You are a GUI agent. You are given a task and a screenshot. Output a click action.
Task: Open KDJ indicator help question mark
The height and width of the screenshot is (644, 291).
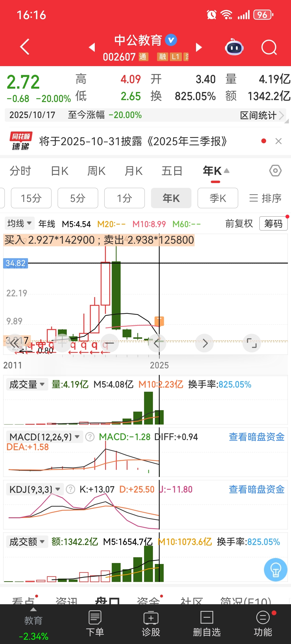(x=71, y=489)
